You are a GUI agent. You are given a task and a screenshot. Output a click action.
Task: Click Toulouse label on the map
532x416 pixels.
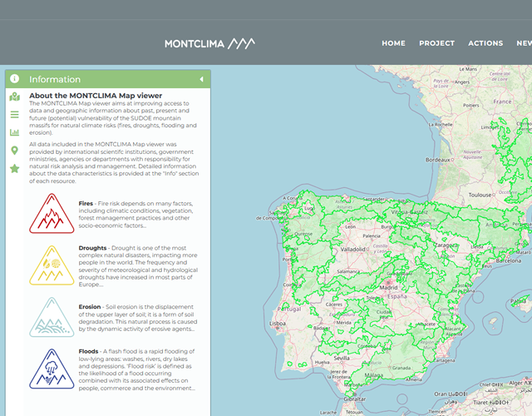(480, 195)
